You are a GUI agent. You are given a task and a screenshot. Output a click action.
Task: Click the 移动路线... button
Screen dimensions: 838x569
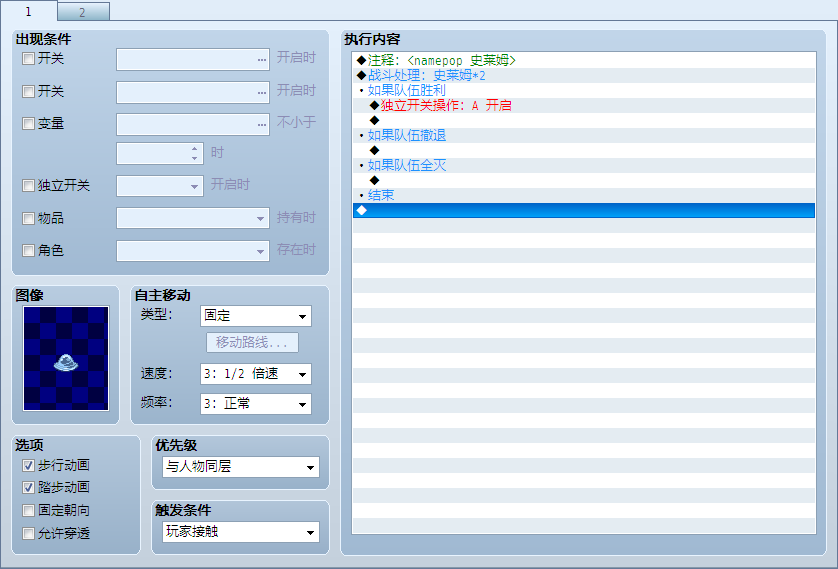pyautogui.click(x=252, y=342)
